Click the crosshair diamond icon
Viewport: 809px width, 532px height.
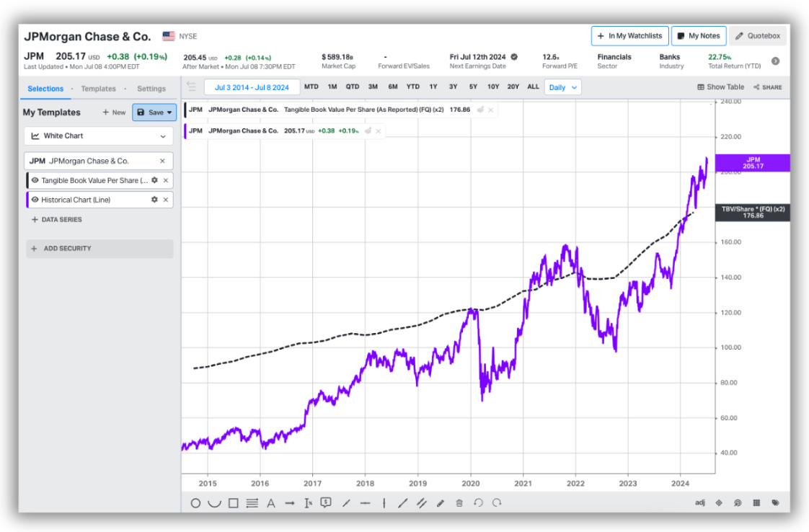pos(719,502)
